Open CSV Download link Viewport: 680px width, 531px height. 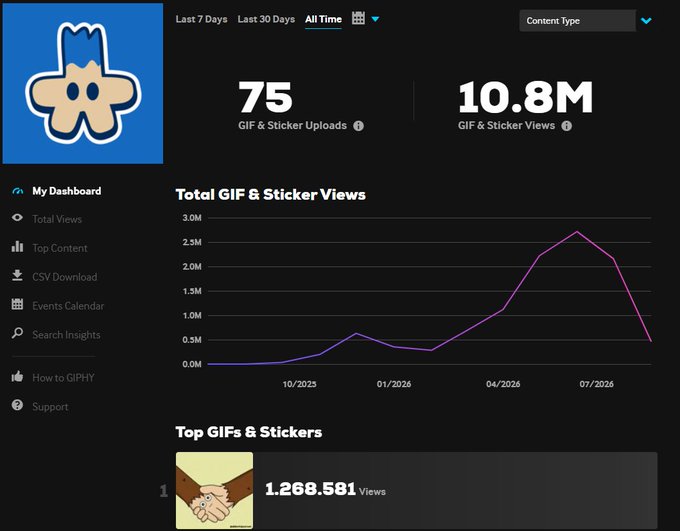pyautogui.click(x=65, y=277)
